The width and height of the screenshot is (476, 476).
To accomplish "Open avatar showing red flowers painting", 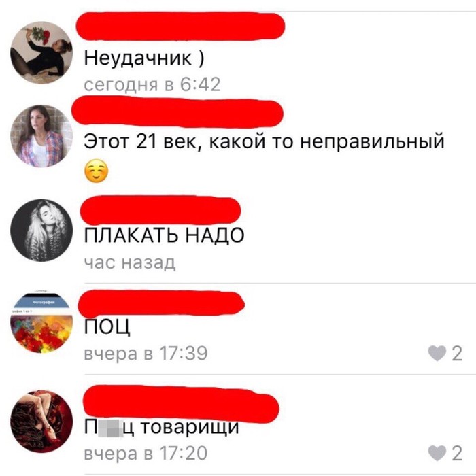I will pos(41,322).
